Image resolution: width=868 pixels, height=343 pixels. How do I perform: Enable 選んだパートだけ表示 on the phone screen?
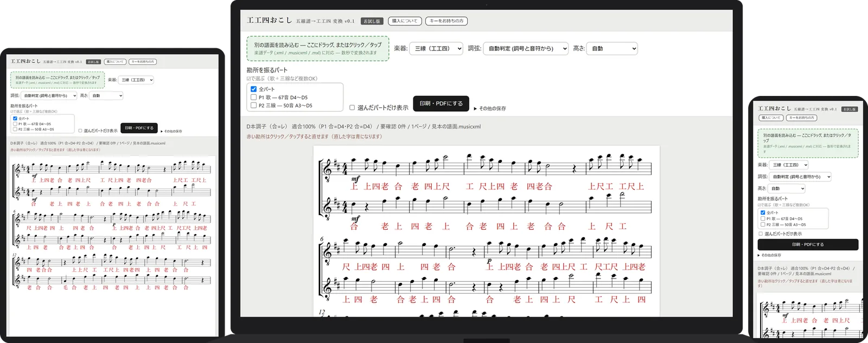pos(761,234)
